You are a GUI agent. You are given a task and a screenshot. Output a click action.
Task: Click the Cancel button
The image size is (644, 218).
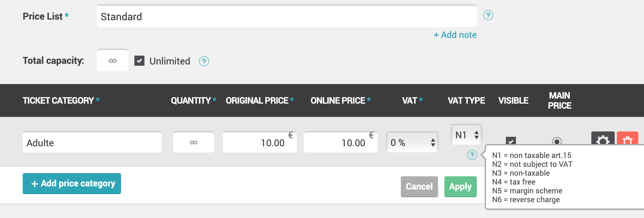(419, 187)
